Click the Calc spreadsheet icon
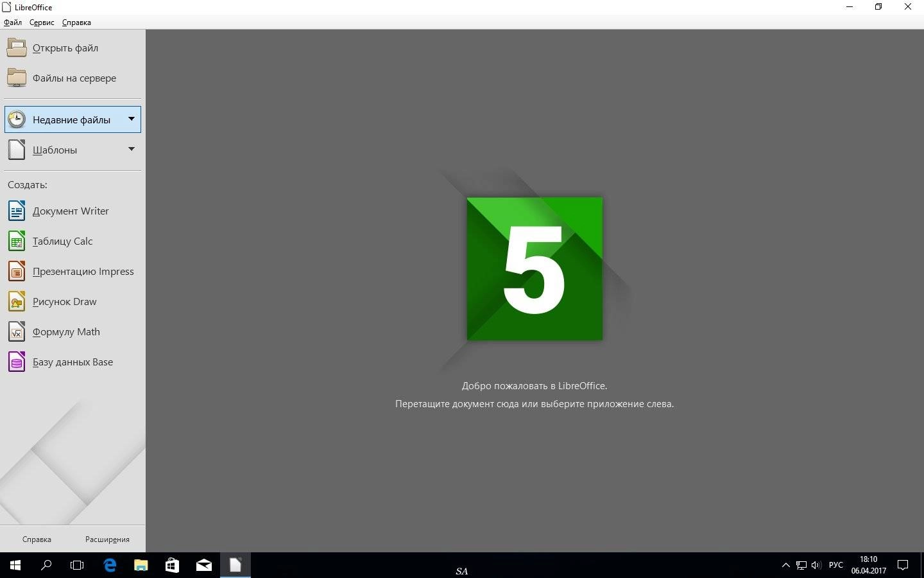Screen dimensions: 924x578 17,241
